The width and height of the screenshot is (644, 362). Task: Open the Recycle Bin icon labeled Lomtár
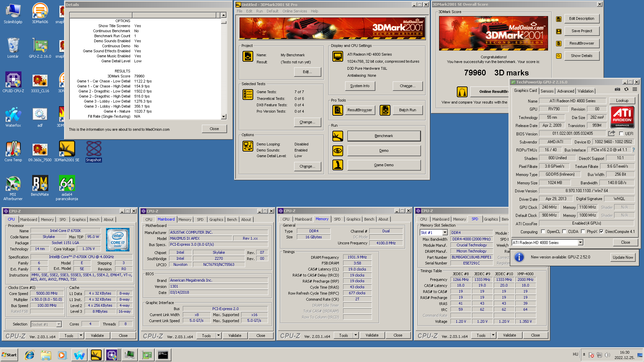(13, 48)
